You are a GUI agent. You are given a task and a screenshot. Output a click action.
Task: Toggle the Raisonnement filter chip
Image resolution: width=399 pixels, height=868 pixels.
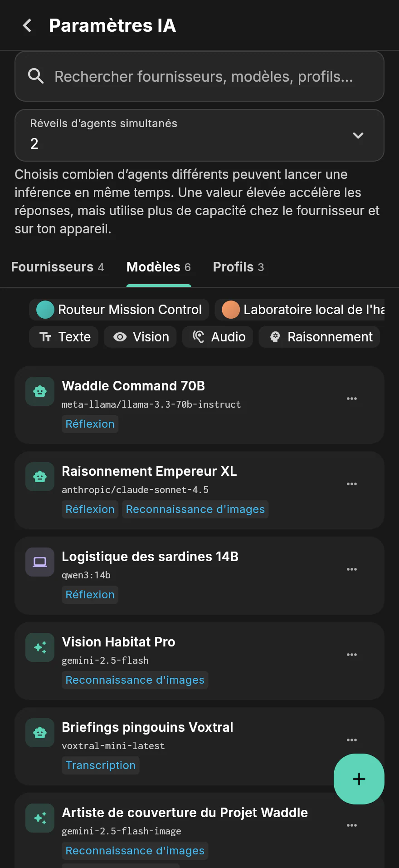(x=319, y=337)
